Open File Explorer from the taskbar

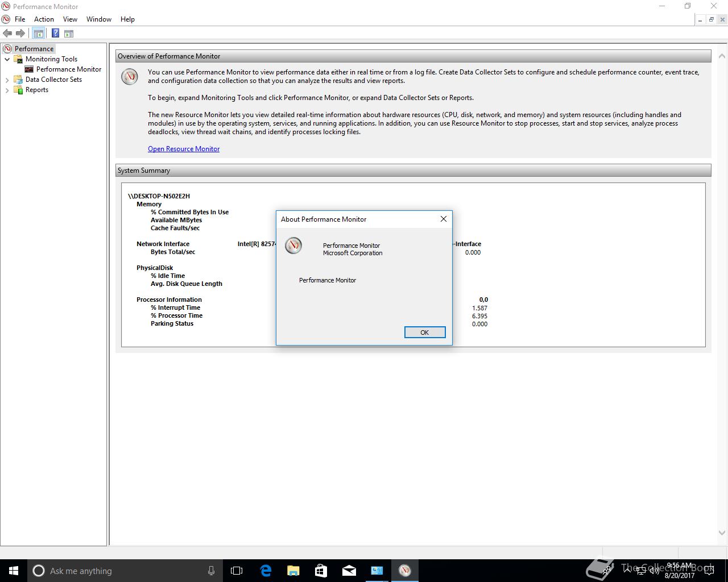(x=293, y=571)
